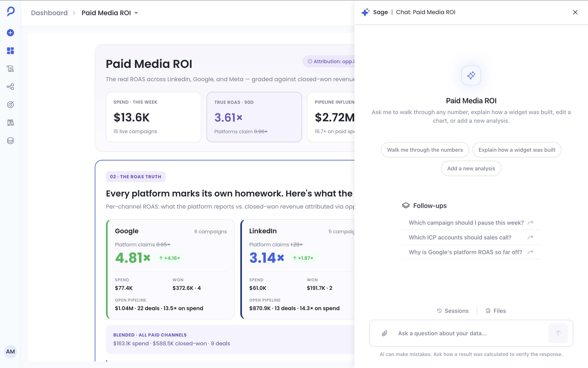
Task: Click the Sessions history icon
Action: click(439, 311)
